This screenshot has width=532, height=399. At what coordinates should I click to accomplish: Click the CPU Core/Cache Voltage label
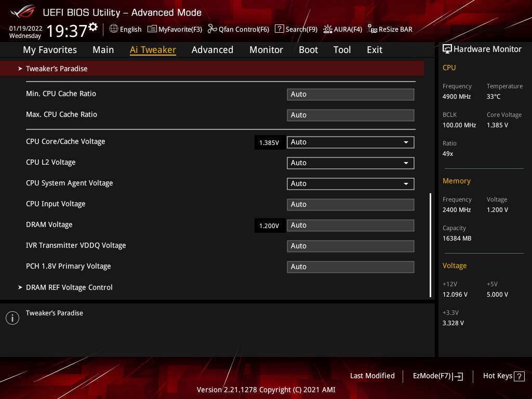pyautogui.click(x=65, y=141)
